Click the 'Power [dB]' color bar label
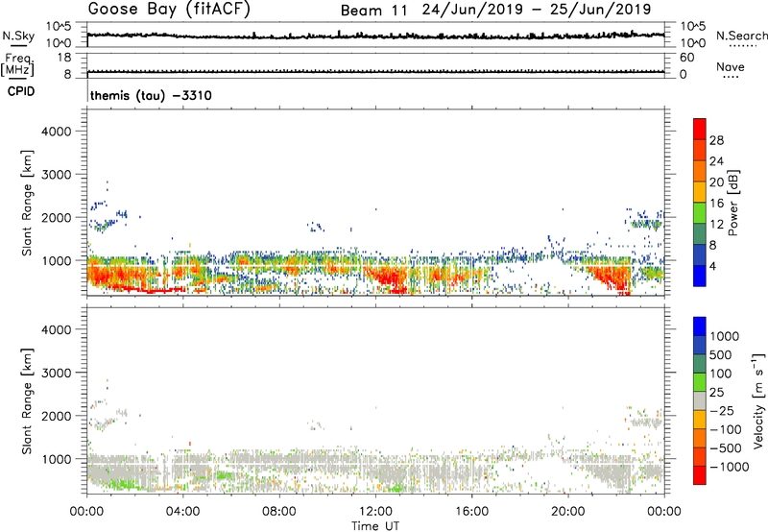 point(733,203)
